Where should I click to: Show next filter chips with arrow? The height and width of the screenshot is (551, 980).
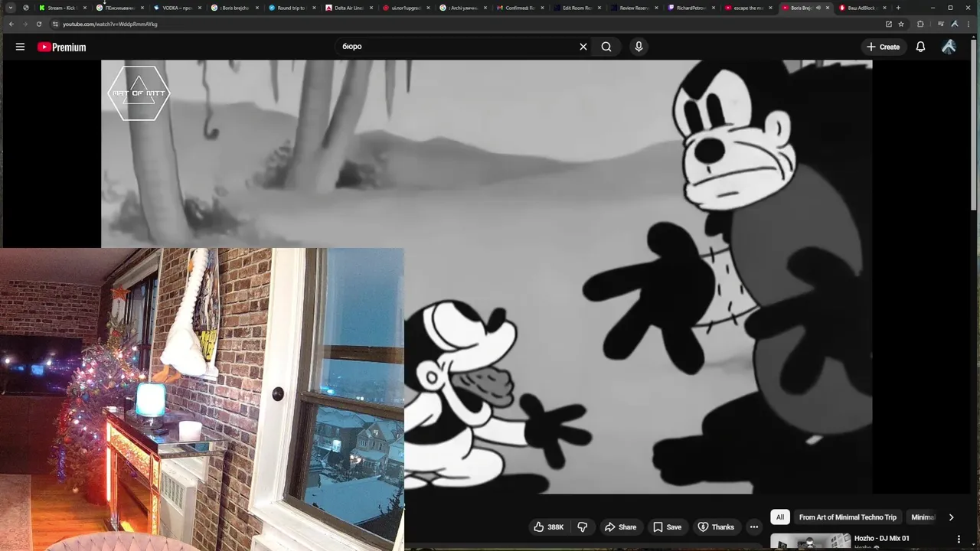(951, 517)
